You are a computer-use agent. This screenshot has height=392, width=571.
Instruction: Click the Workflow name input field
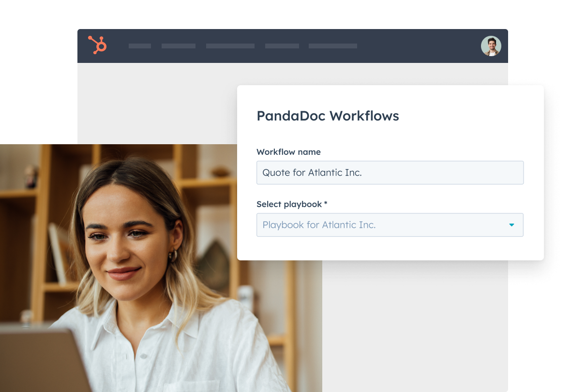390,173
